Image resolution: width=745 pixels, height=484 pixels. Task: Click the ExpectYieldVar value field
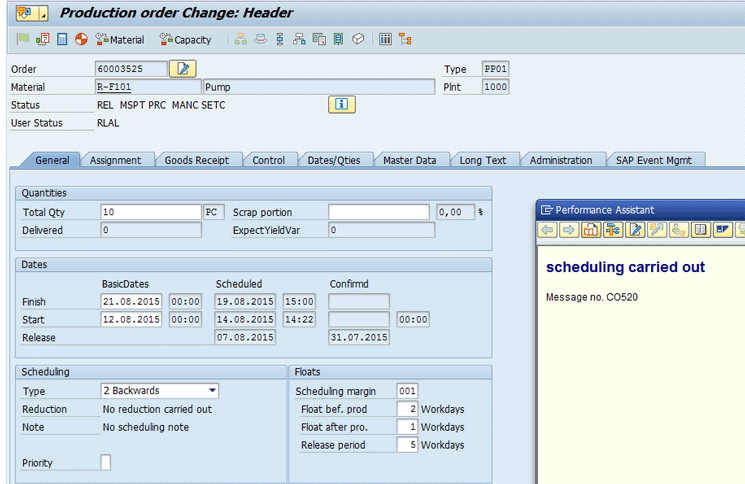(382, 230)
